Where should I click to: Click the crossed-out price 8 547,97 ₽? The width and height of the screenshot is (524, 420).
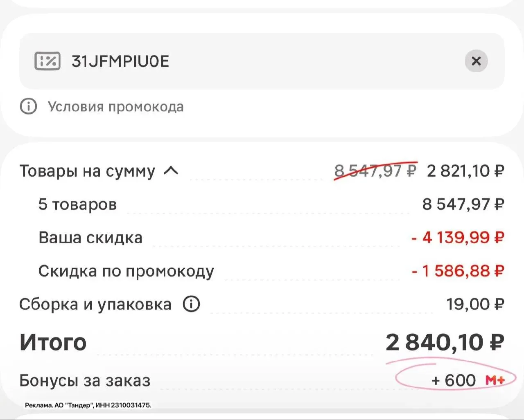click(x=375, y=171)
